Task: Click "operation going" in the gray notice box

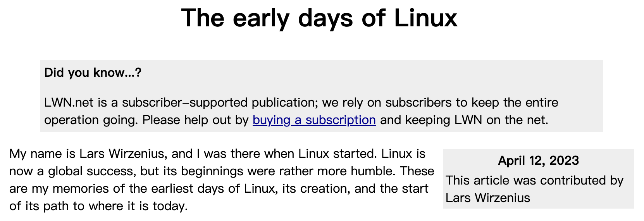Action: click(x=90, y=120)
